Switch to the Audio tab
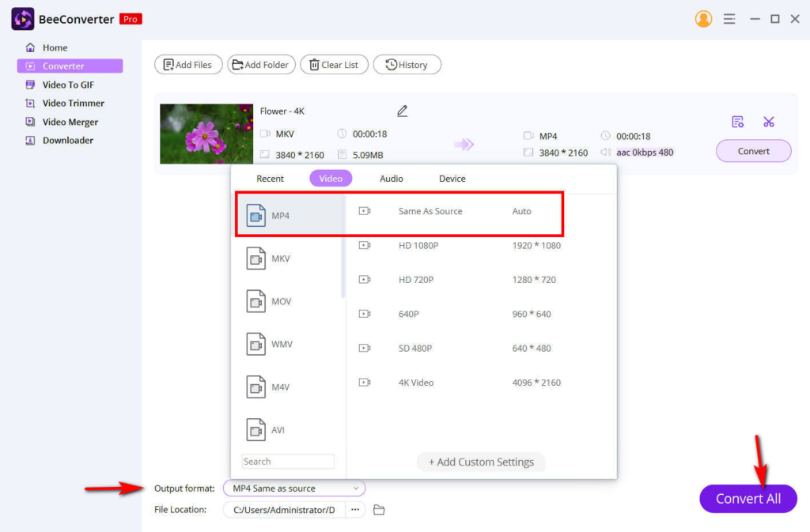Image resolution: width=810 pixels, height=532 pixels. pyautogui.click(x=391, y=178)
